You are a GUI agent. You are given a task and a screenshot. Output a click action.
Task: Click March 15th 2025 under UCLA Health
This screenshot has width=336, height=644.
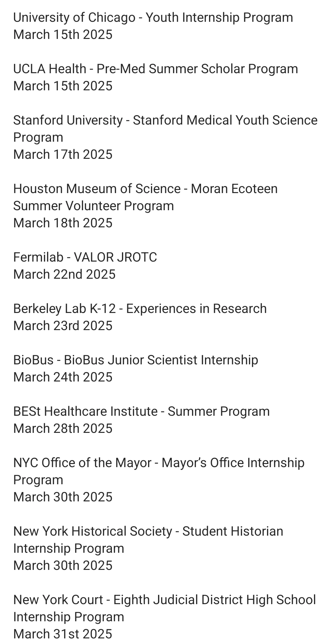63,86
